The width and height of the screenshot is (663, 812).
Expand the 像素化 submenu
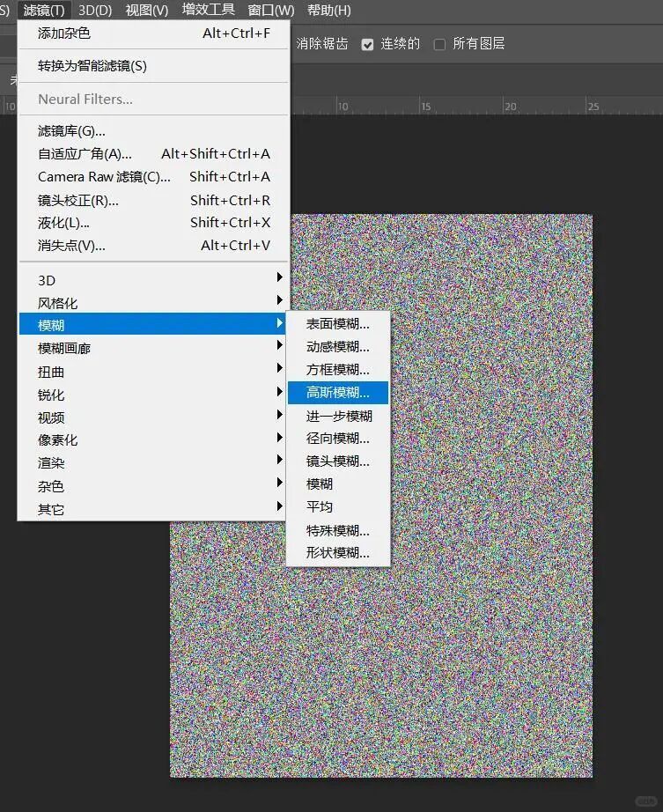click(x=153, y=440)
